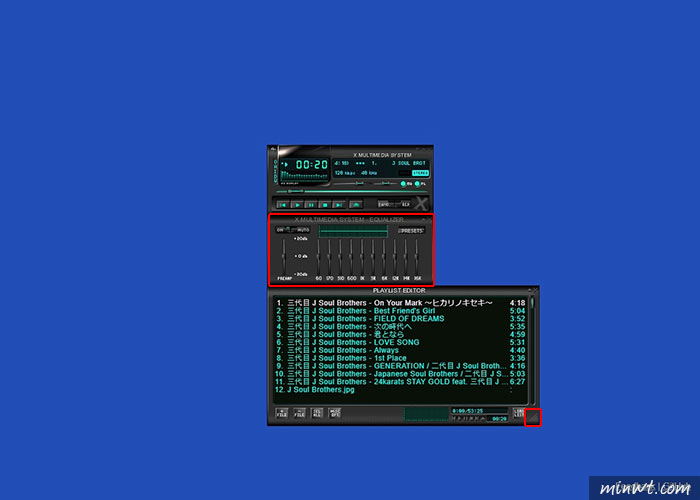Open the playlist Misc Options menu button
The width and height of the screenshot is (700, 500).
[335, 413]
